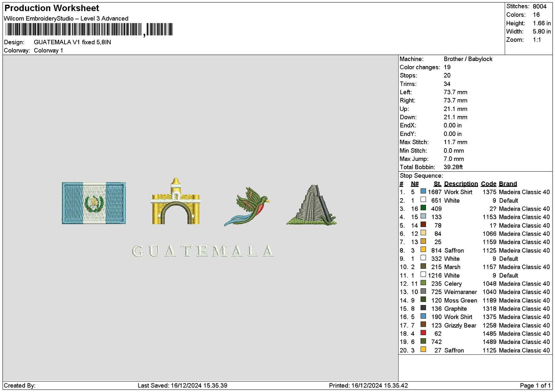Click the Height value 1.66 in
This screenshot has height=392, width=555.
coord(542,23)
